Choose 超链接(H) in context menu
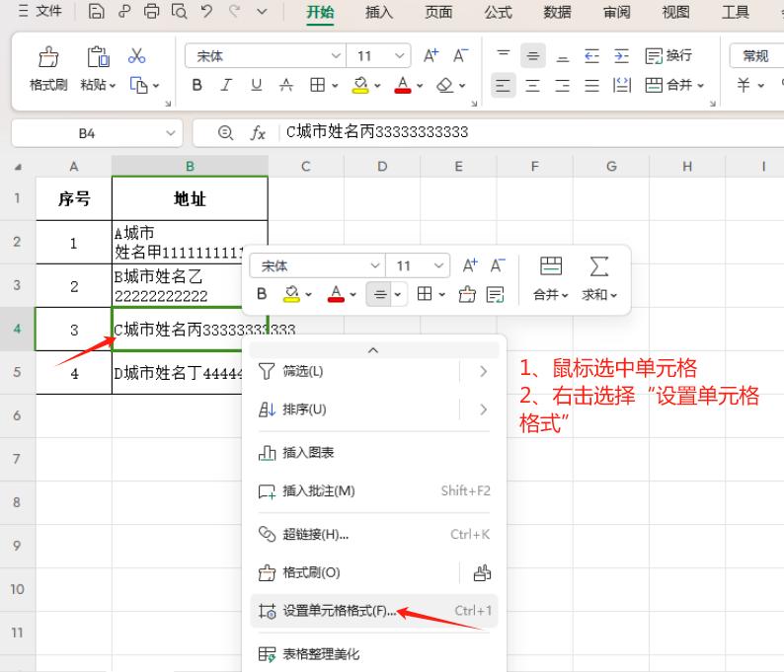Screen dimensions: 784x672 click(374, 534)
